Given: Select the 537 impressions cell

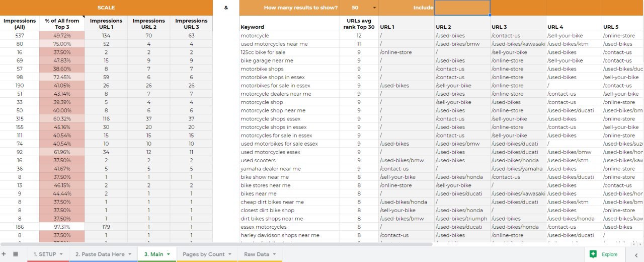Looking at the screenshot, I should click(x=20, y=36).
